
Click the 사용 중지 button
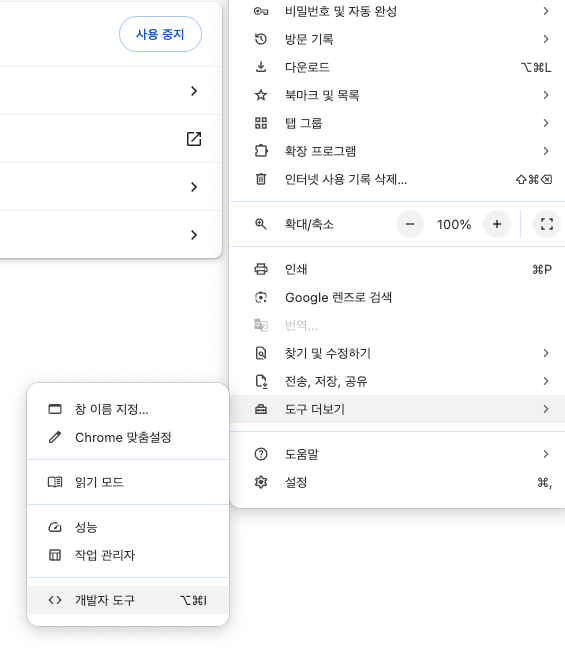(x=160, y=34)
